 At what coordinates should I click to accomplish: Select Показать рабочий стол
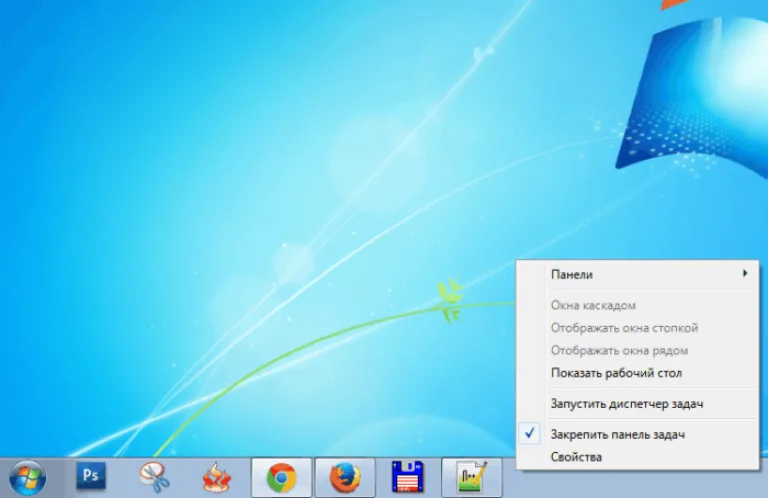tap(638, 373)
